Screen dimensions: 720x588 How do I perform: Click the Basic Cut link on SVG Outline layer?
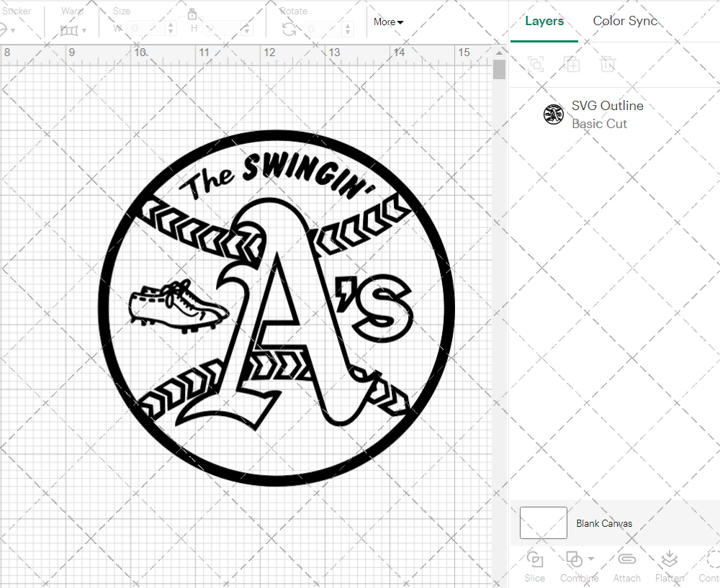(x=599, y=124)
